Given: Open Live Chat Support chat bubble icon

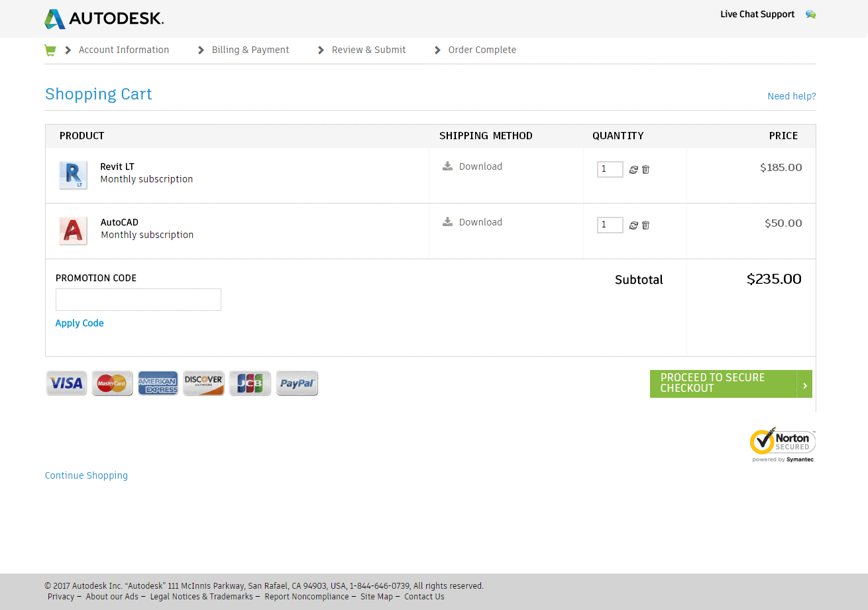Looking at the screenshot, I should point(810,15).
